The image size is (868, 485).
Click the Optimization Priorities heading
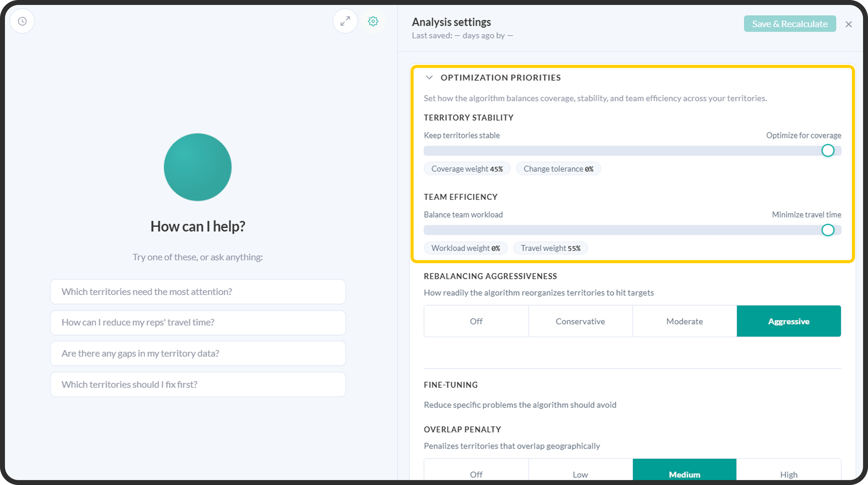pos(500,78)
